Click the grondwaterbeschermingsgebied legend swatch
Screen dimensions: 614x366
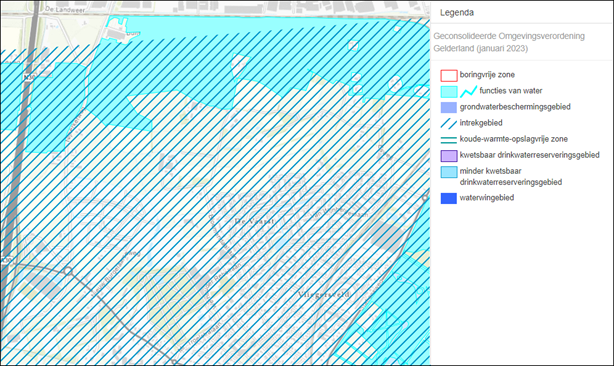[x=449, y=107]
